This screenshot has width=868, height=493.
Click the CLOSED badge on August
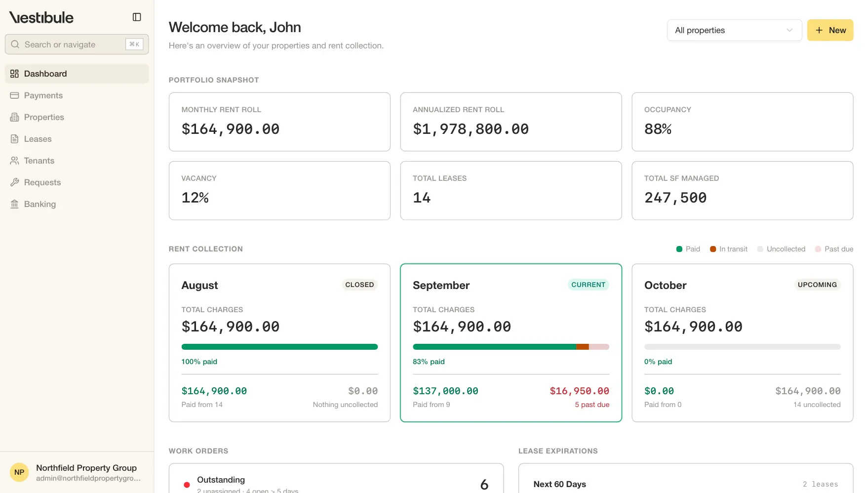[x=359, y=285]
